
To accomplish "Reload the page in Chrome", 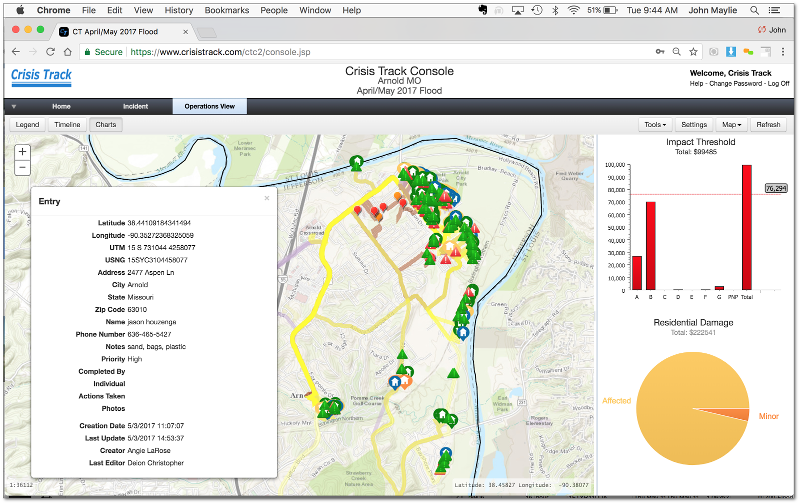I will coord(50,52).
